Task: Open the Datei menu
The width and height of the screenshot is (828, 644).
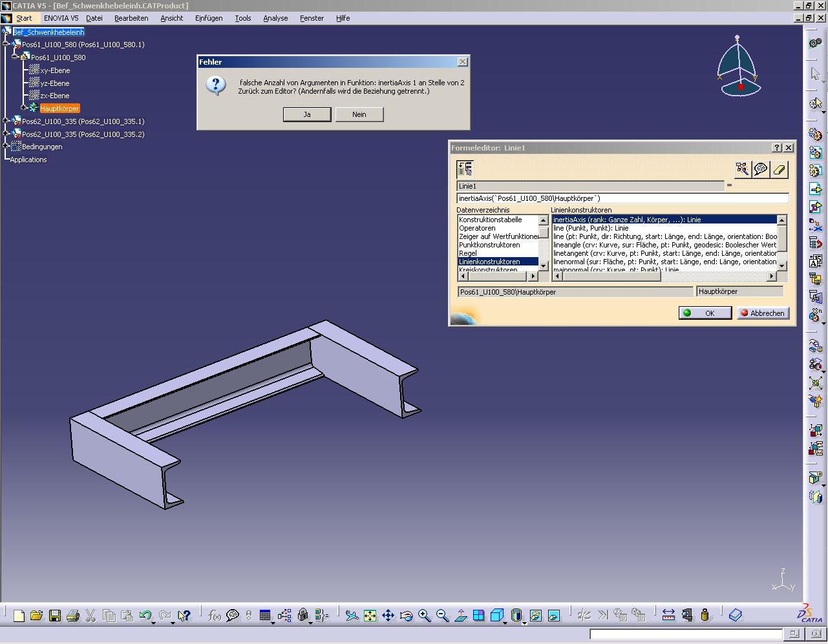Action: point(94,18)
